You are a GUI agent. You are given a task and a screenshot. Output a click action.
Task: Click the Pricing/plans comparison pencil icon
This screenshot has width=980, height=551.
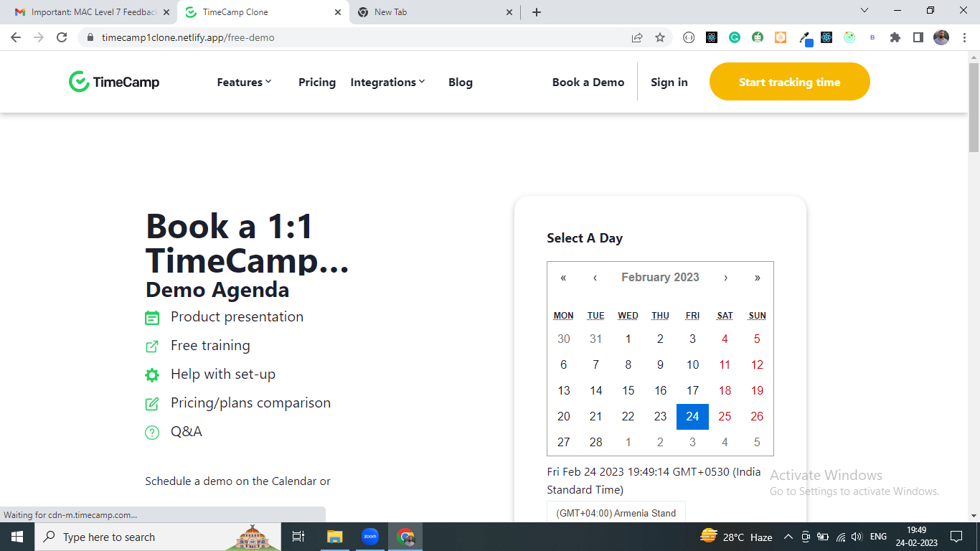click(152, 402)
